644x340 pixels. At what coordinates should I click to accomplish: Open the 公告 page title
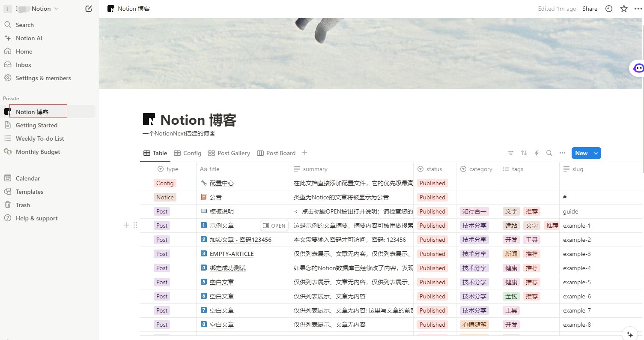[216, 197]
